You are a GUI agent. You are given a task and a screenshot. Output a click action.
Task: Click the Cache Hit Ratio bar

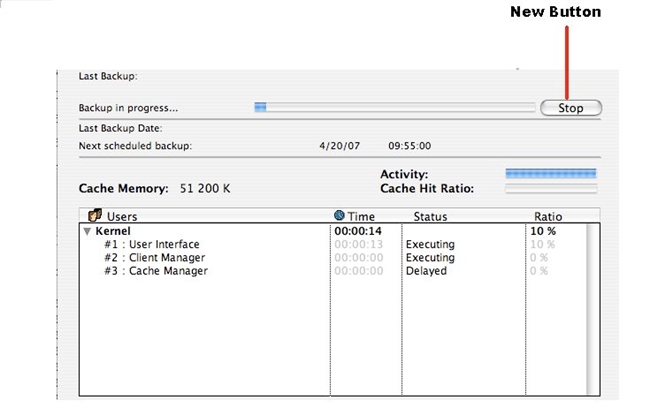point(551,188)
